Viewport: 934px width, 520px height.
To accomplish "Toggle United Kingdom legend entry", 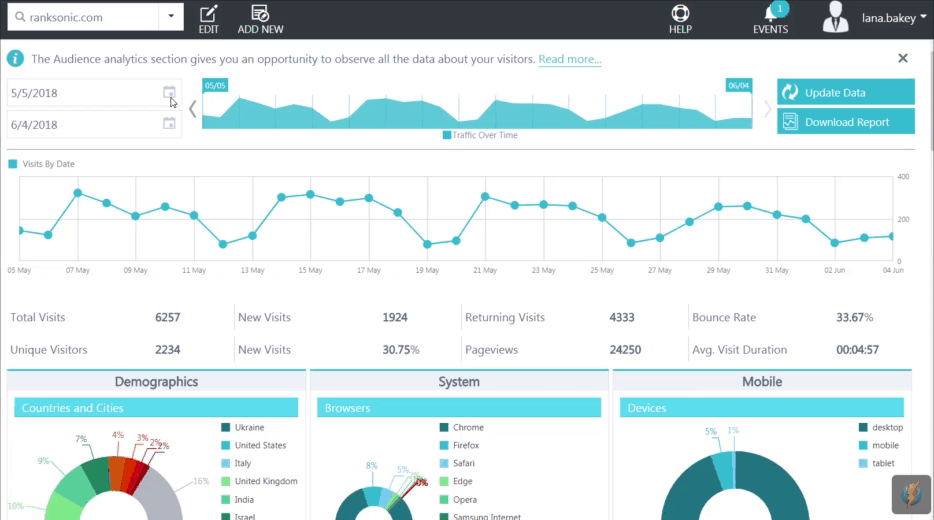I will [259, 481].
